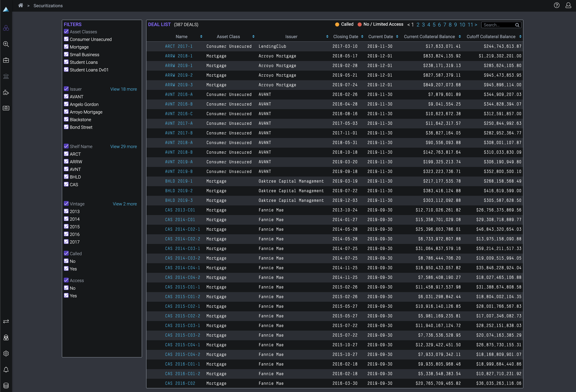Sort by Closing Date column arrows
576x392 pixels.
click(x=362, y=37)
